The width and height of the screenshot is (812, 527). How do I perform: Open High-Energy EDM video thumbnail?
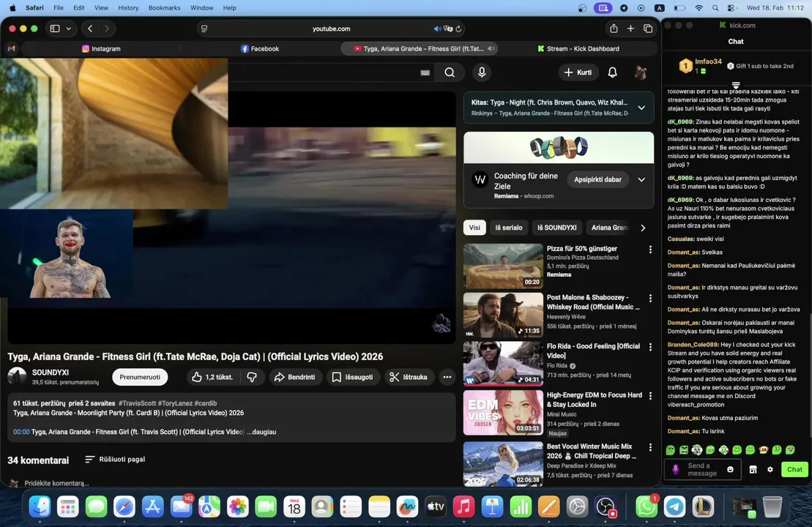503,413
